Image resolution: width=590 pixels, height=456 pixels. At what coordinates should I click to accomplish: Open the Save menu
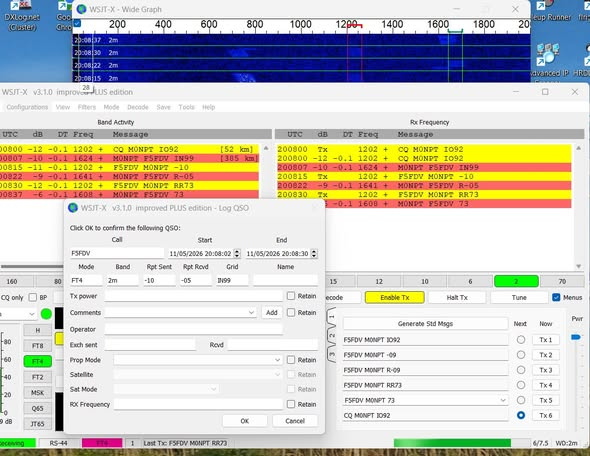click(164, 107)
